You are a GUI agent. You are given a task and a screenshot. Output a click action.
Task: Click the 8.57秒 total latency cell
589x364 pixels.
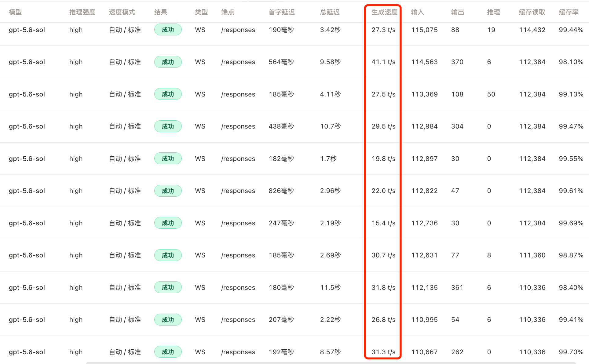[x=331, y=352]
